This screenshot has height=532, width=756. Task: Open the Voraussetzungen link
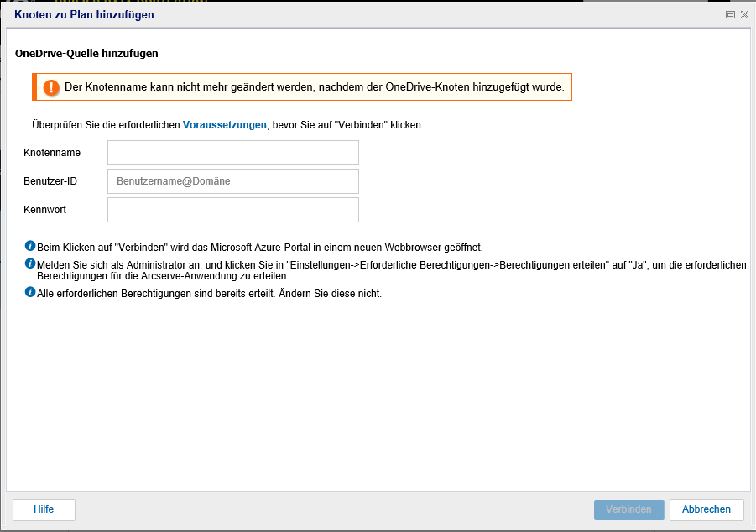(x=225, y=125)
